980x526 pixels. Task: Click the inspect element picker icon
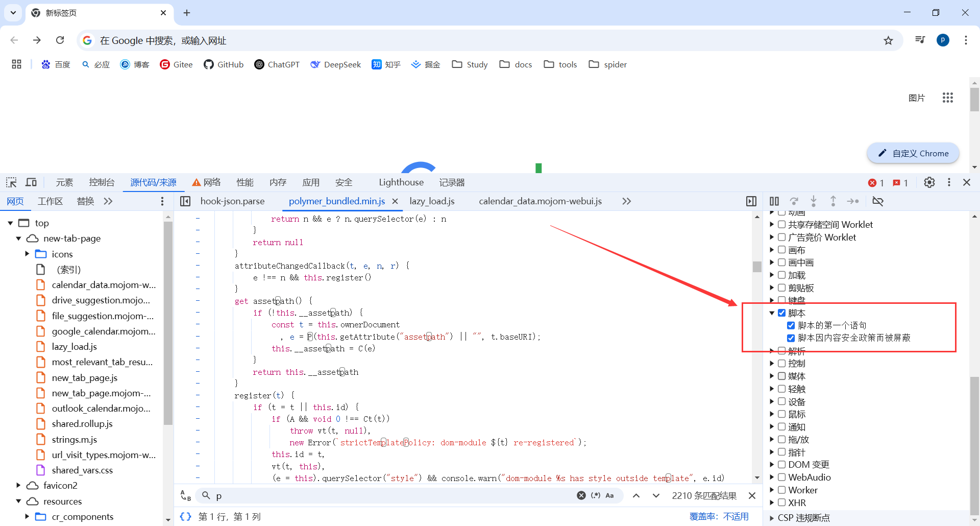click(x=11, y=182)
